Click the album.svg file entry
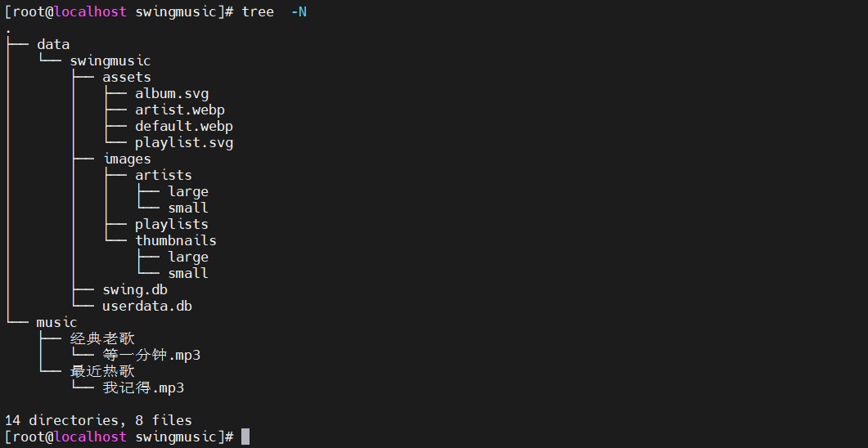Viewport: 868px width, 448px height. click(172, 93)
